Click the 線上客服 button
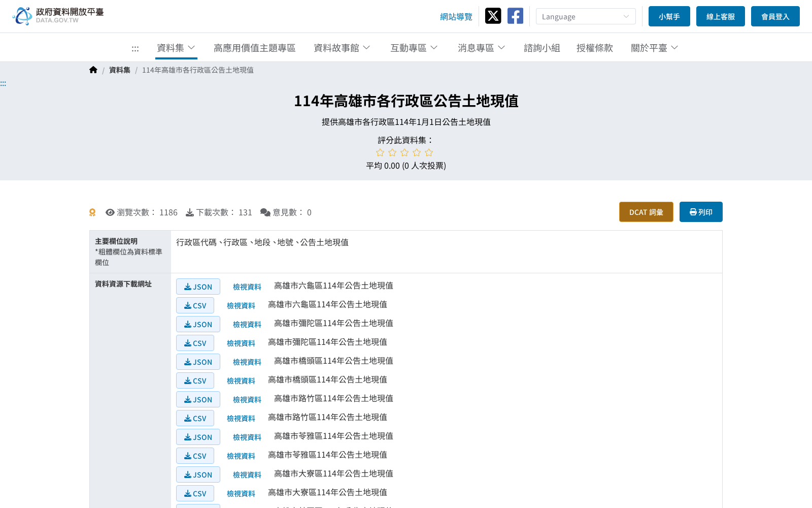 [x=721, y=16]
